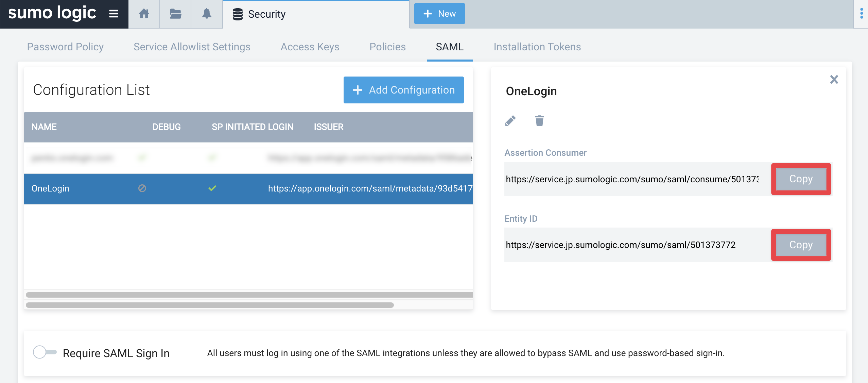
Task: Switch to the Access Keys tab
Action: coord(310,47)
